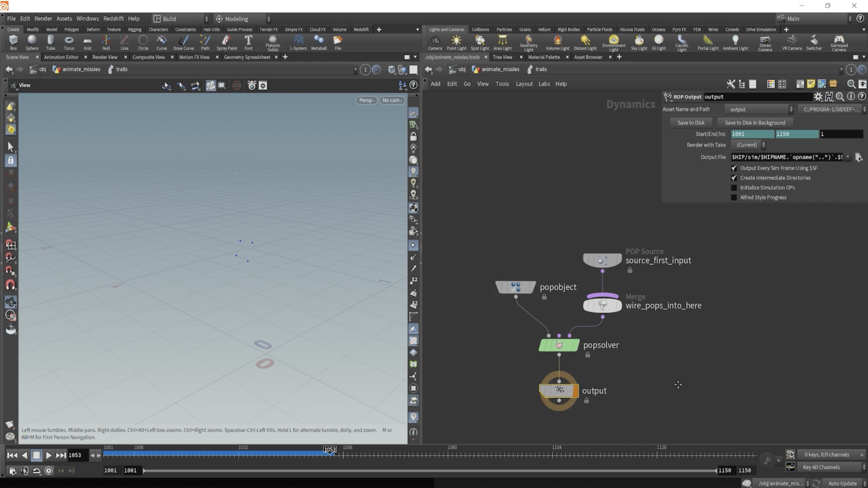Open the No cam camera dropdown
This screenshot has height=488, width=868.
(x=392, y=100)
